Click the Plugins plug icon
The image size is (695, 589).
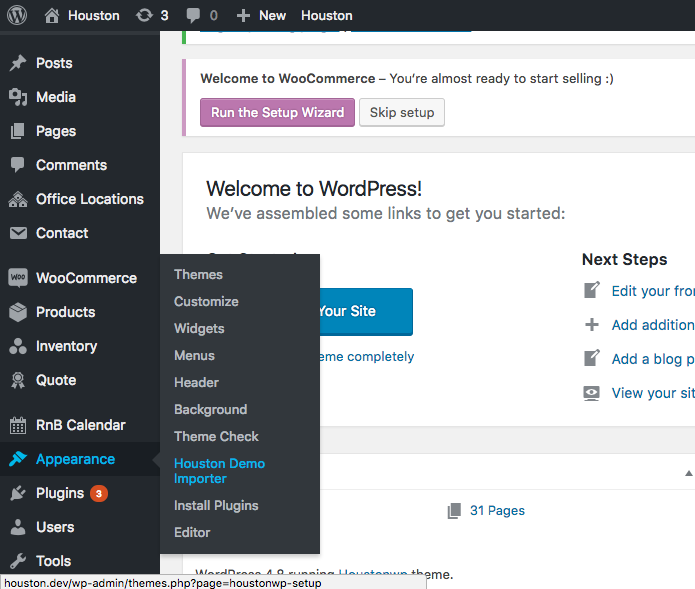tap(18, 493)
